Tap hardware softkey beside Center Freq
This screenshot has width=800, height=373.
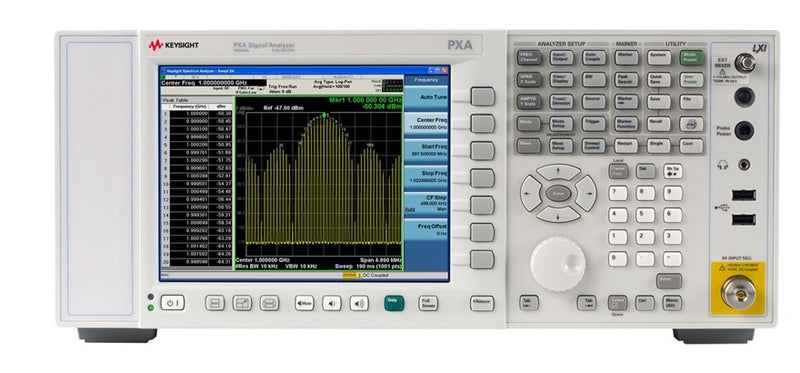[x=482, y=123]
